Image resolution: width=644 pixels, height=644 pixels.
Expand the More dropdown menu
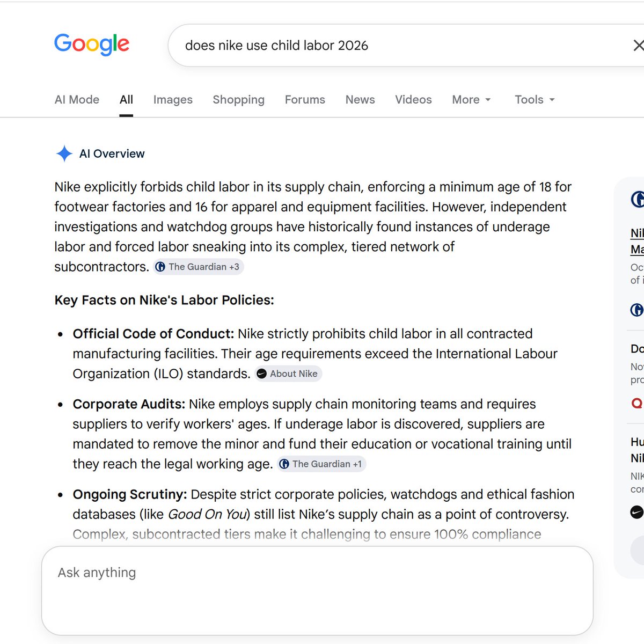pos(471,99)
